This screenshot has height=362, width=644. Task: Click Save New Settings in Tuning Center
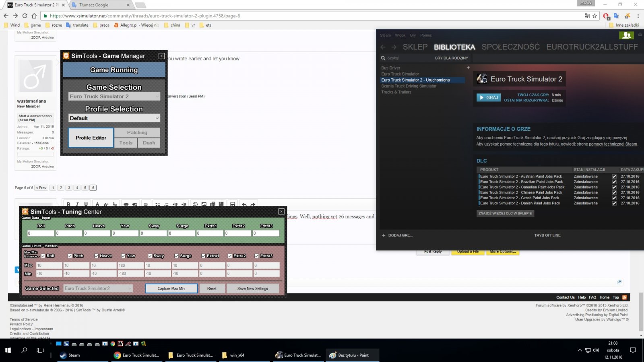click(252, 288)
